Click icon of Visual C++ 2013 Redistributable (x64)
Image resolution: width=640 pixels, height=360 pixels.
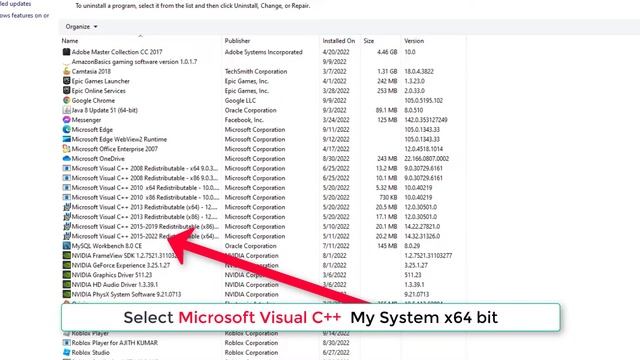point(67,207)
